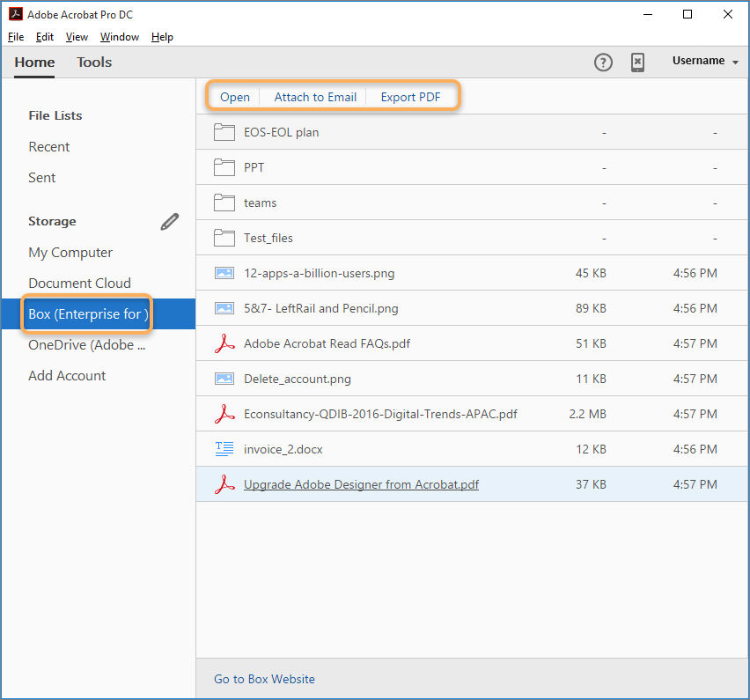The height and width of the screenshot is (700, 750).
Task: Click the Word icon beside invoice_2.docx
Action: (224, 449)
